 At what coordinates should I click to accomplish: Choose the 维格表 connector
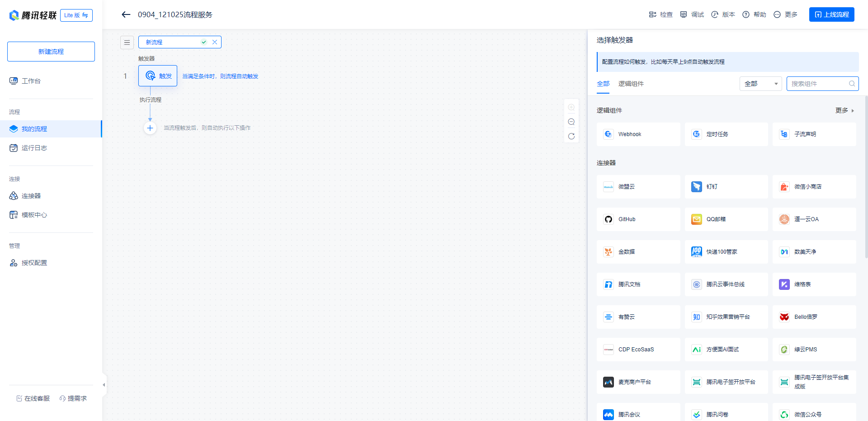coord(814,284)
